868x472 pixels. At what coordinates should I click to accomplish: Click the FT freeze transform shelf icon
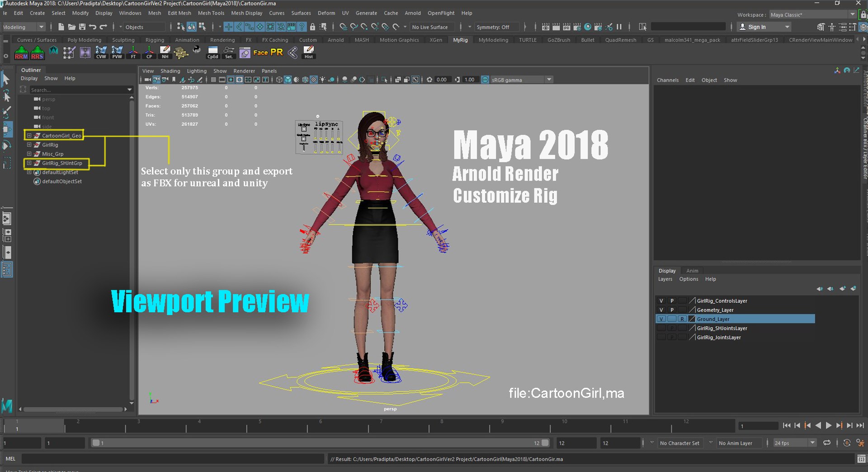tap(133, 52)
